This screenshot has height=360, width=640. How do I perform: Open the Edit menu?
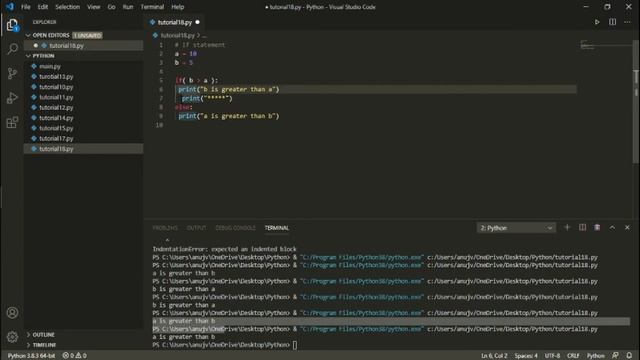click(43, 7)
